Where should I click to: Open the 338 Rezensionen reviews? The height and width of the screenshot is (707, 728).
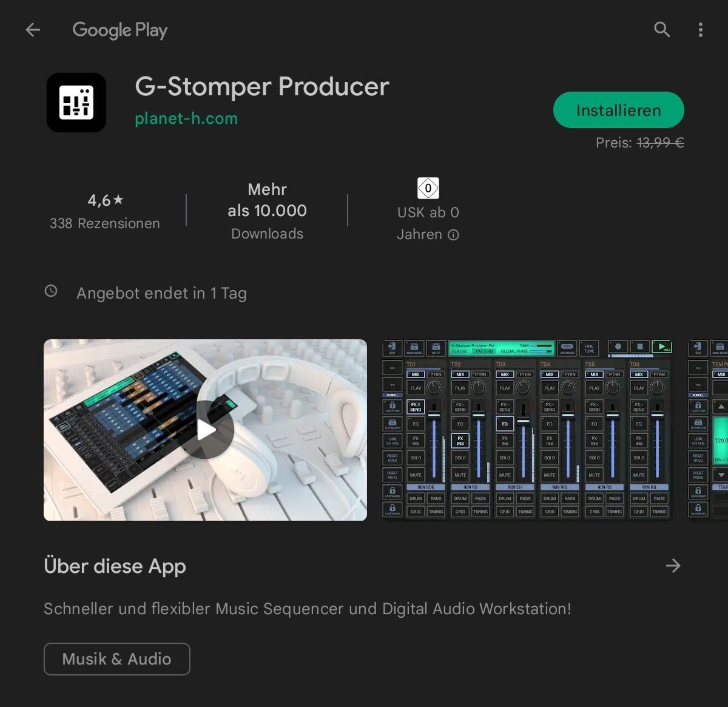point(105,223)
